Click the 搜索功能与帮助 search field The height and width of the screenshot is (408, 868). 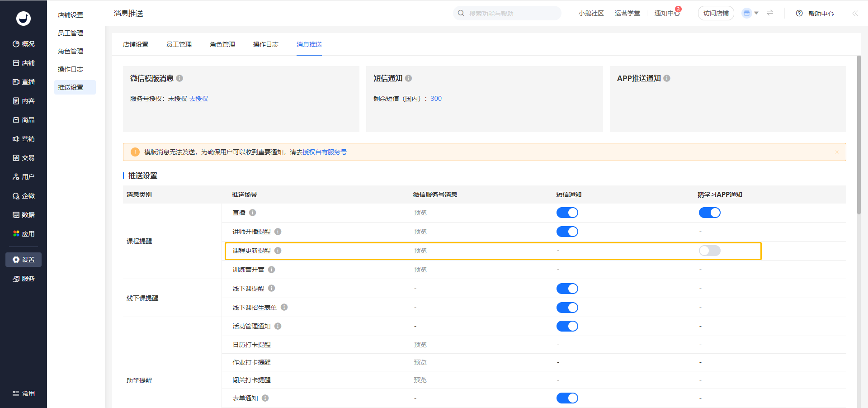click(x=511, y=14)
